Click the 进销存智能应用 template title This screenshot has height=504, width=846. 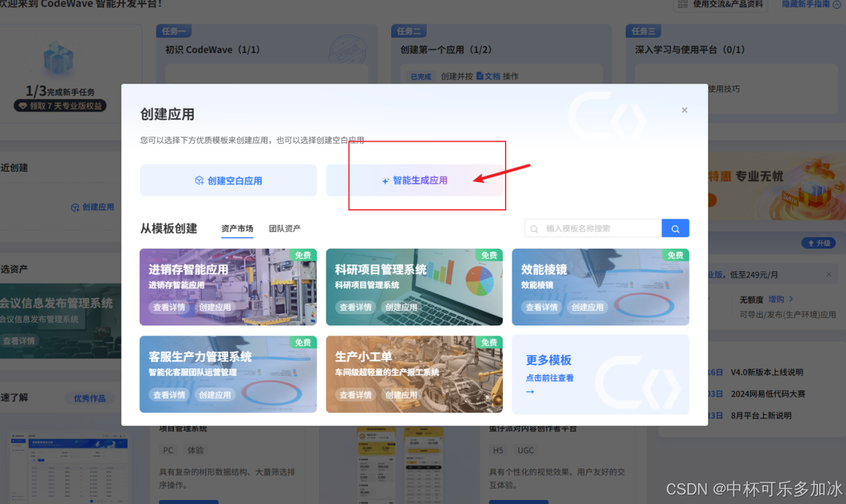point(189,269)
